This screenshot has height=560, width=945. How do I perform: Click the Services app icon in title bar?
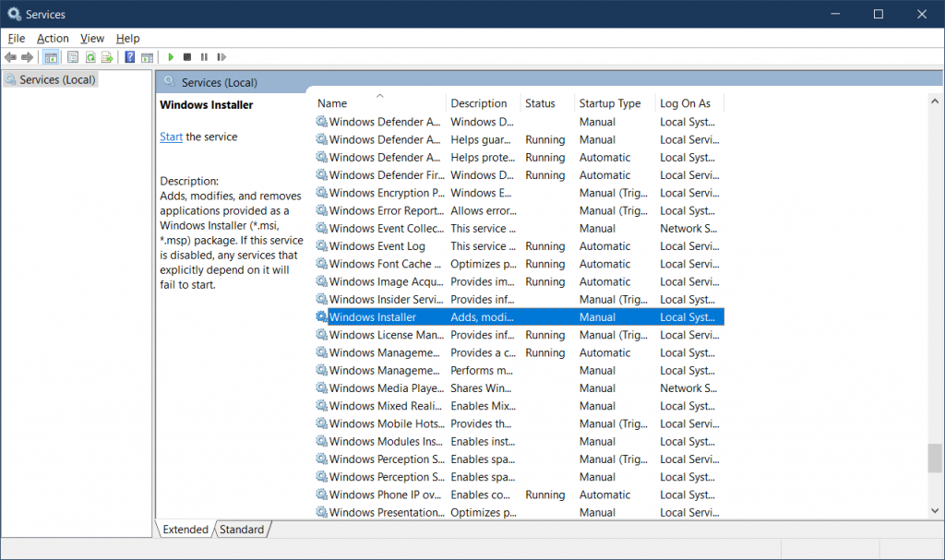(x=14, y=14)
